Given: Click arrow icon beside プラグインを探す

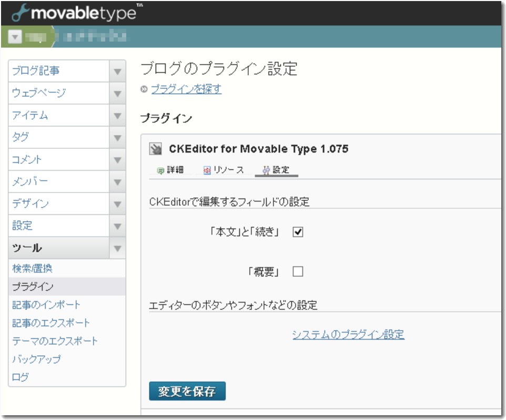Looking at the screenshot, I should (x=144, y=89).
